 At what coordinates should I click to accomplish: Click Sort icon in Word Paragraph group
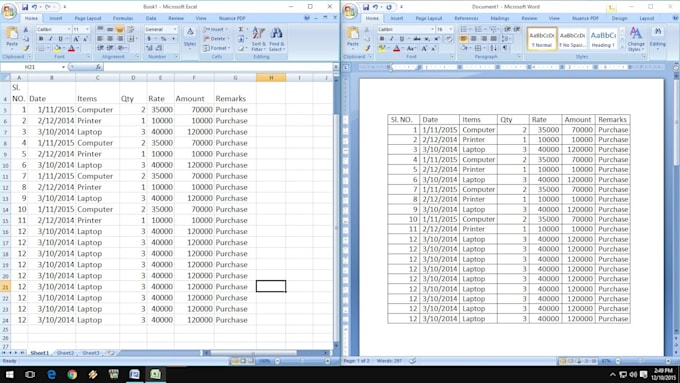(x=493, y=48)
